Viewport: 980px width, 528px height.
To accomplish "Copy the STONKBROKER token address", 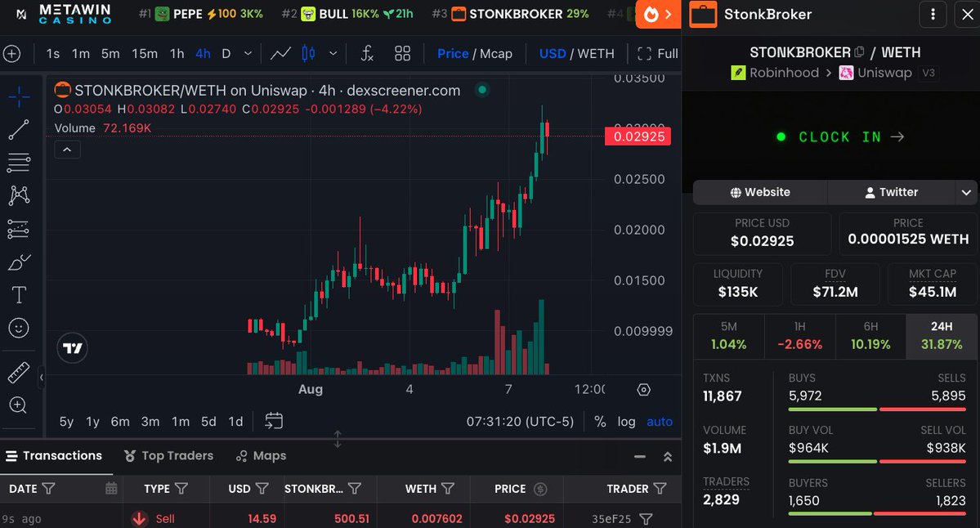I will (x=859, y=52).
